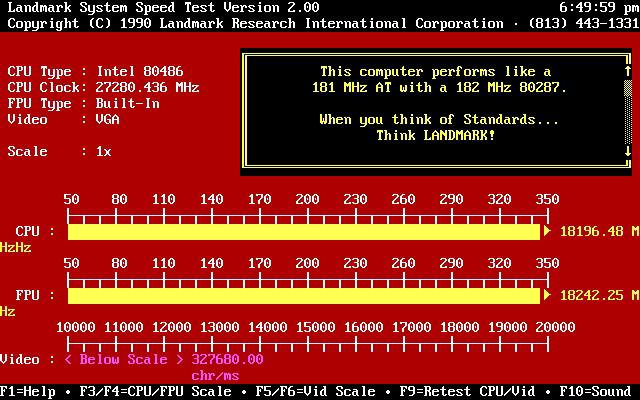Click the message box scrollbar thumb
The height and width of the screenshot is (400, 640).
point(628,88)
